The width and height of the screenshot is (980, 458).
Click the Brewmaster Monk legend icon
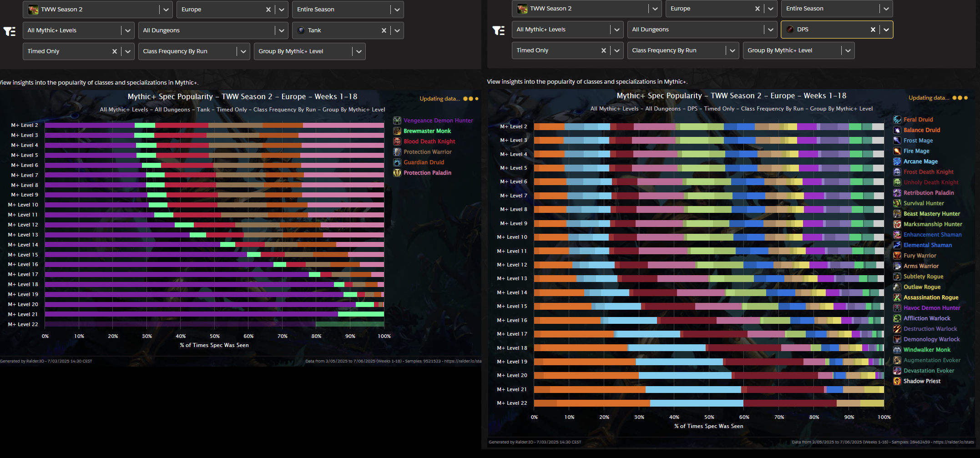point(397,131)
